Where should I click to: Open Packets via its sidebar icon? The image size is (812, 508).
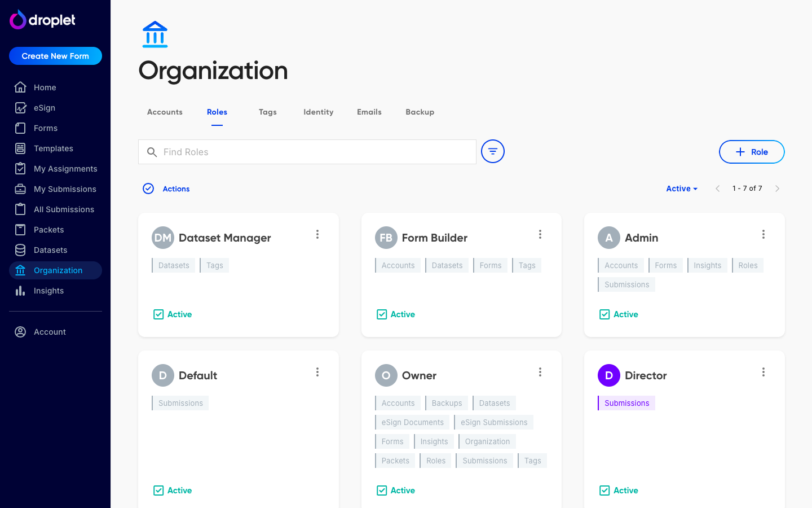[20, 230]
